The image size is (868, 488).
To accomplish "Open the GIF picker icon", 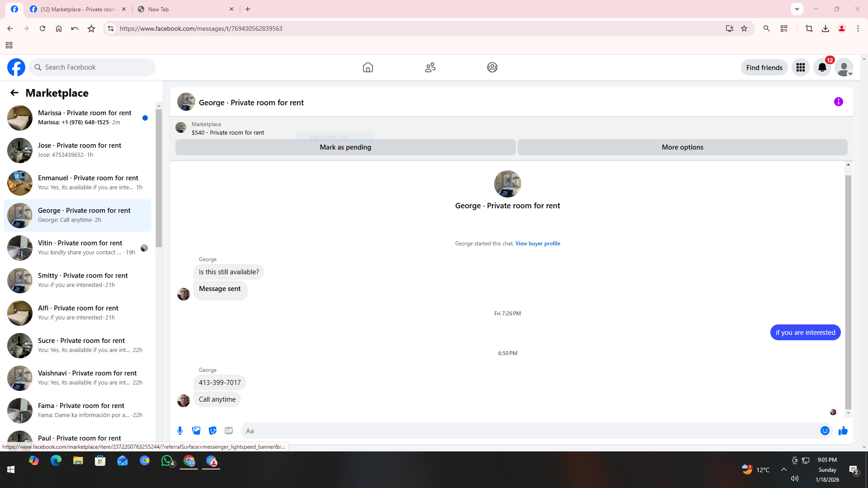I will click(229, 431).
